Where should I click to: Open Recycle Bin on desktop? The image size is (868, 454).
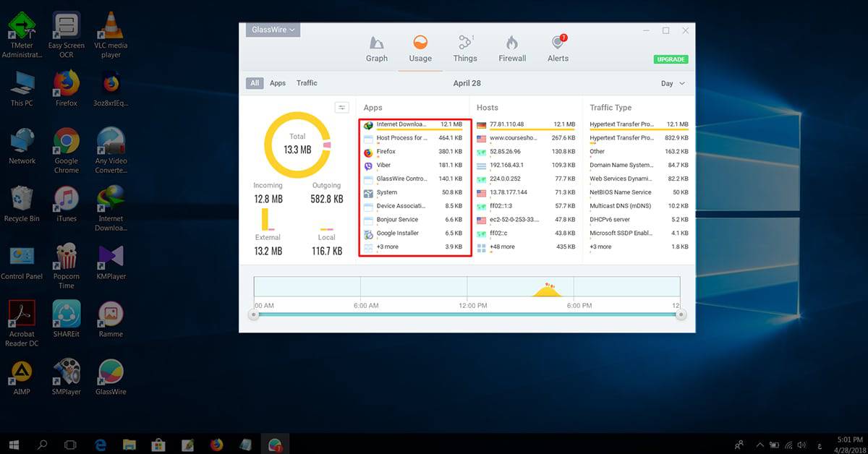[x=22, y=203]
